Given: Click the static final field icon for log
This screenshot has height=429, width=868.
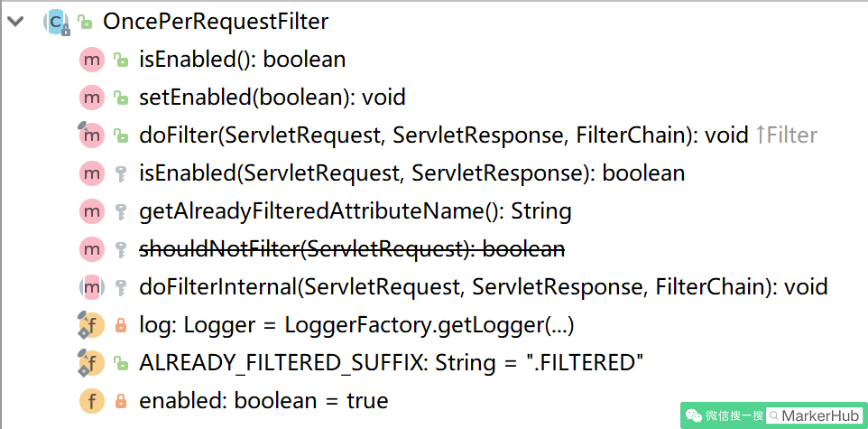Looking at the screenshot, I should pos(91,325).
